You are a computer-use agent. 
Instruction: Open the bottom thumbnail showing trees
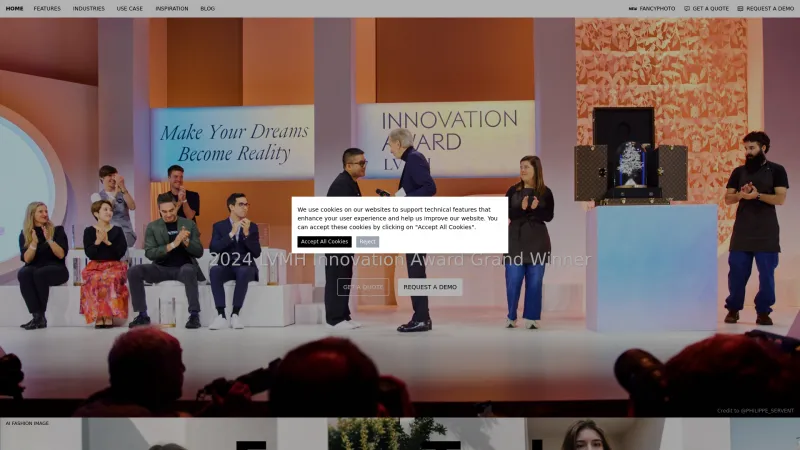[426, 434]
